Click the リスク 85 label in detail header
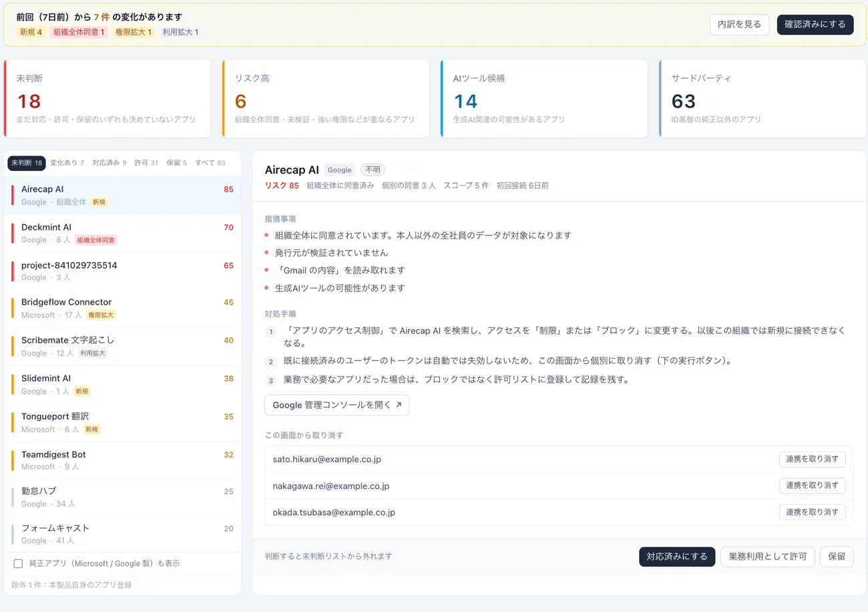 tap(282, 186)
